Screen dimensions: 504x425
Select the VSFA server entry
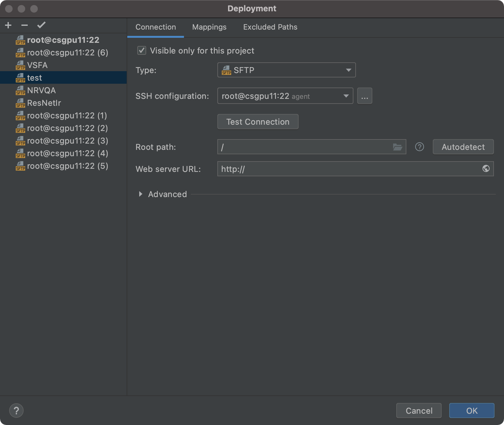pyautogui.click(x=63, y=65)
